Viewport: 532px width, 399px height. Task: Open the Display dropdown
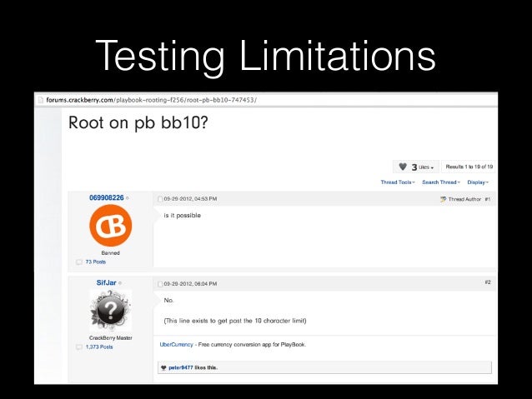478,182
